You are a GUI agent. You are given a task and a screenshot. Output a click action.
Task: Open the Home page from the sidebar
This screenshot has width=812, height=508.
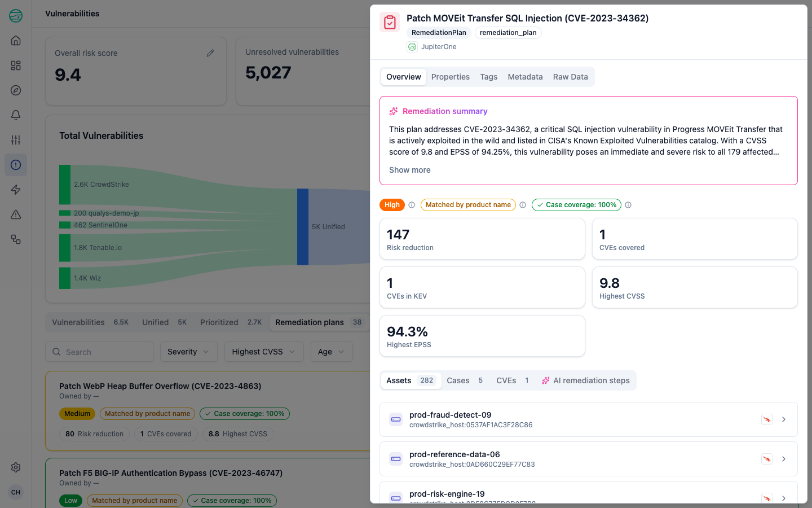tap(16, 41)
